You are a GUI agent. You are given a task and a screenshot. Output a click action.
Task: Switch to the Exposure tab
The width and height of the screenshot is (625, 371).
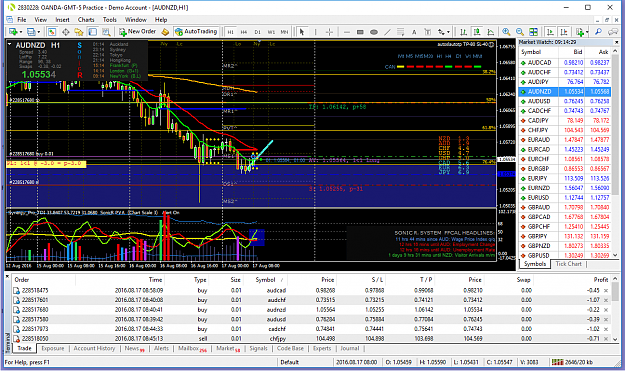click(53, 348)
